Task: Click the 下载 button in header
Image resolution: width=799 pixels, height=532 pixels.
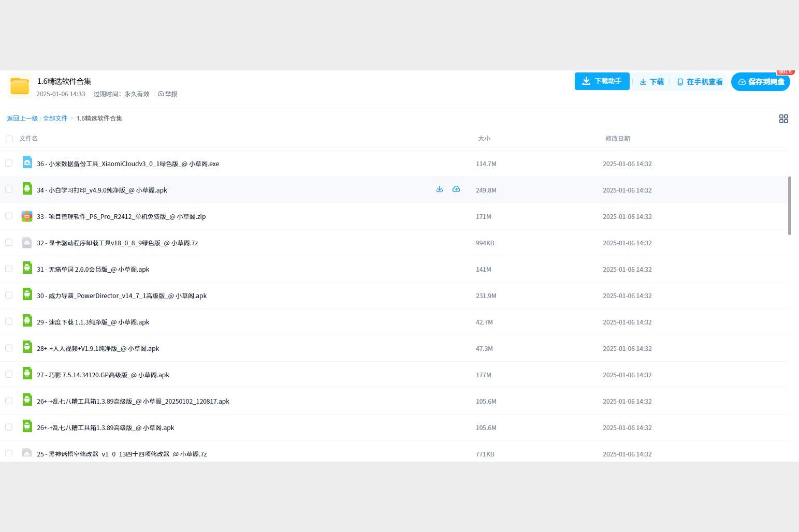Action: tap(651, 82)
